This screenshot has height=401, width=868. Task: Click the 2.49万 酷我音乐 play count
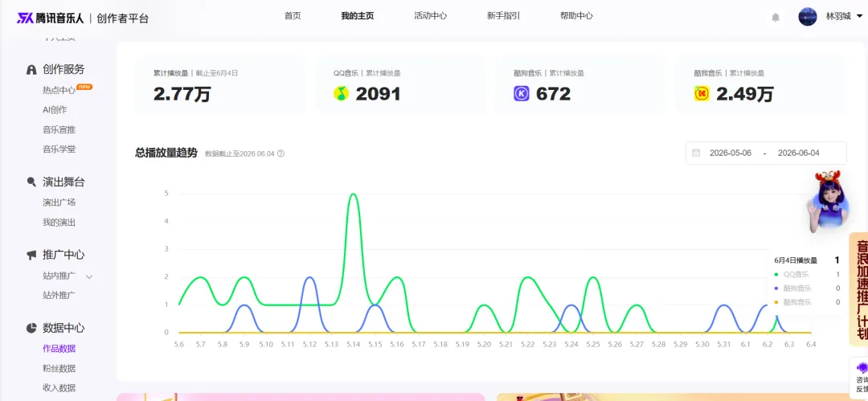tap(744, 94)
